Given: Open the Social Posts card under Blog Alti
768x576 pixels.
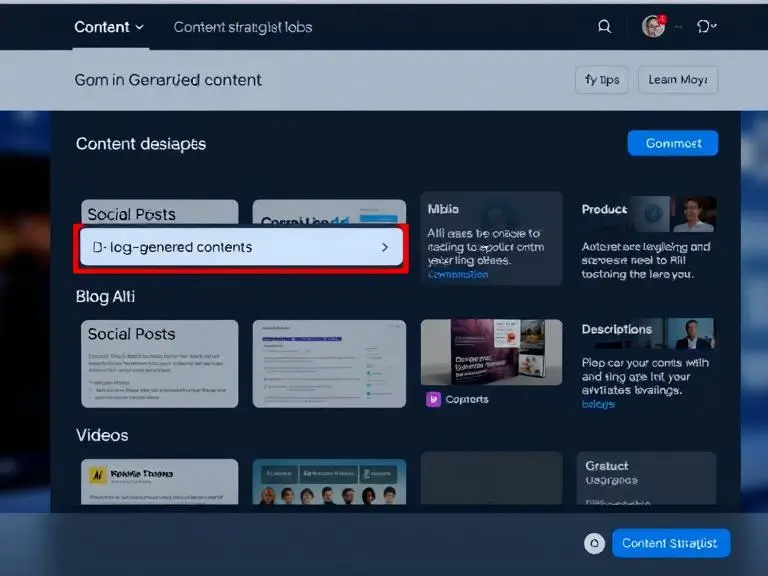Looking at the screenshot, I should [160, 364].
